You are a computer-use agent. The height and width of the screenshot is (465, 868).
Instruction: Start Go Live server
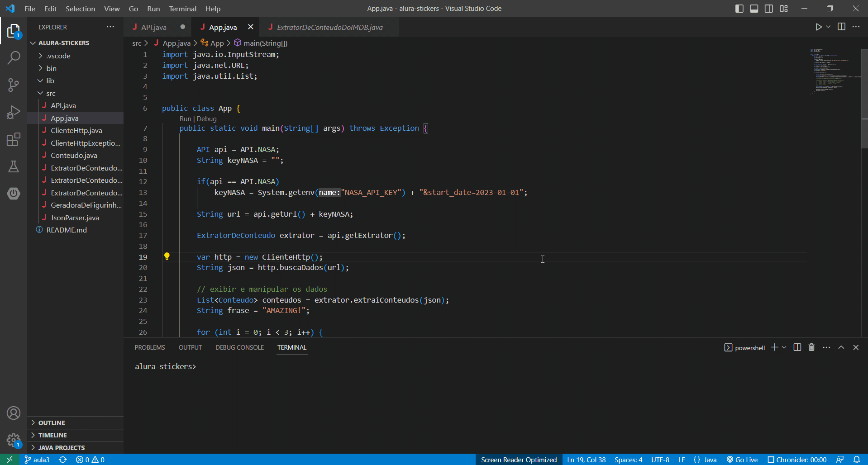(742, 460)
